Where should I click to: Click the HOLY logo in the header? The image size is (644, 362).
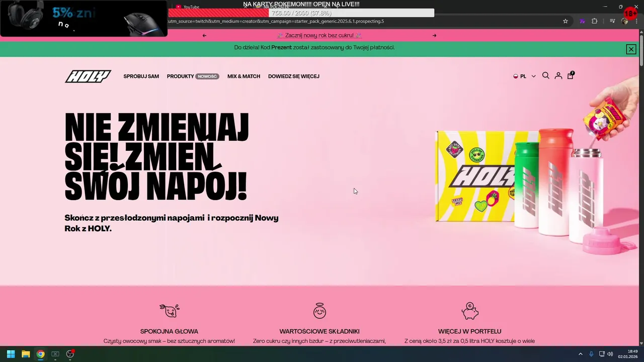(x=88, y=76)
